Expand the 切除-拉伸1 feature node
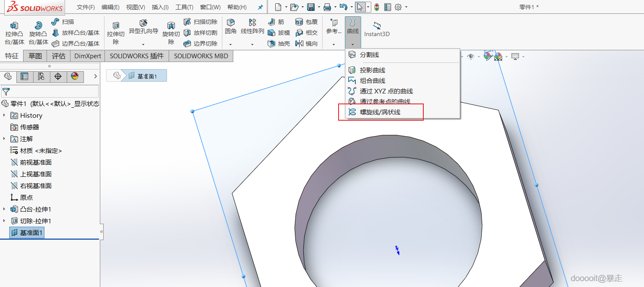This screenshot has width=644, height=287. point(5,221)
